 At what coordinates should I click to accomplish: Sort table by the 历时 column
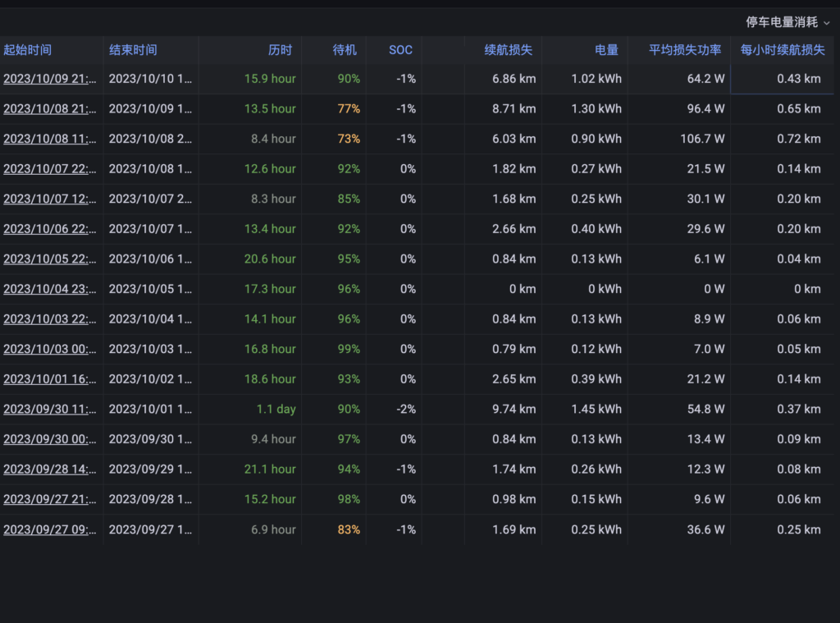point(281,49)
